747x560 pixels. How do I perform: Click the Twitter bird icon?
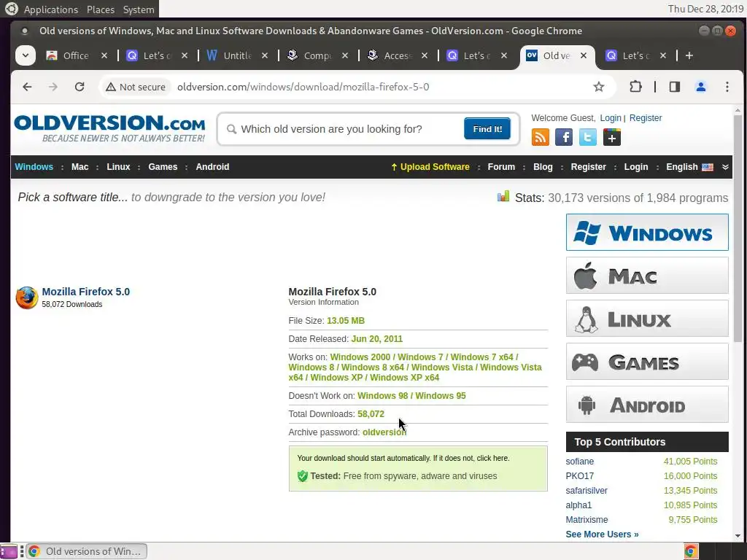(x=588, y=138)
